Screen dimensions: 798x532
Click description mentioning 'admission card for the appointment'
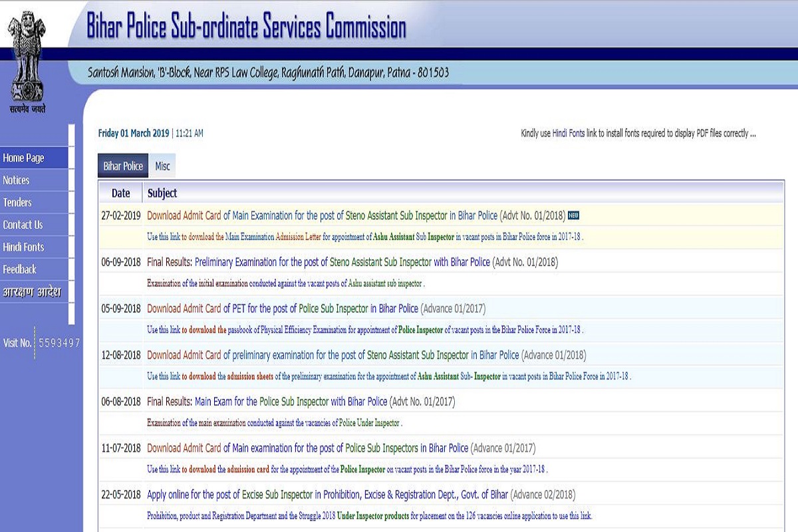tap(347, 469)
